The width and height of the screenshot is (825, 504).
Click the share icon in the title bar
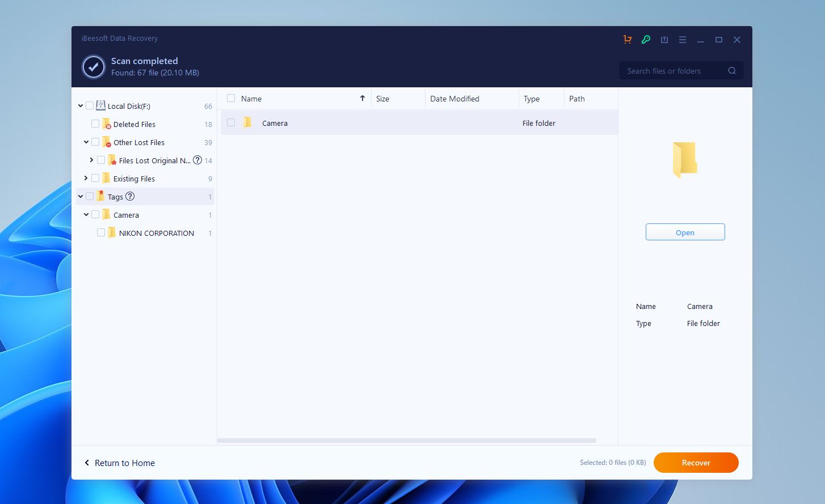pos(664,40)
